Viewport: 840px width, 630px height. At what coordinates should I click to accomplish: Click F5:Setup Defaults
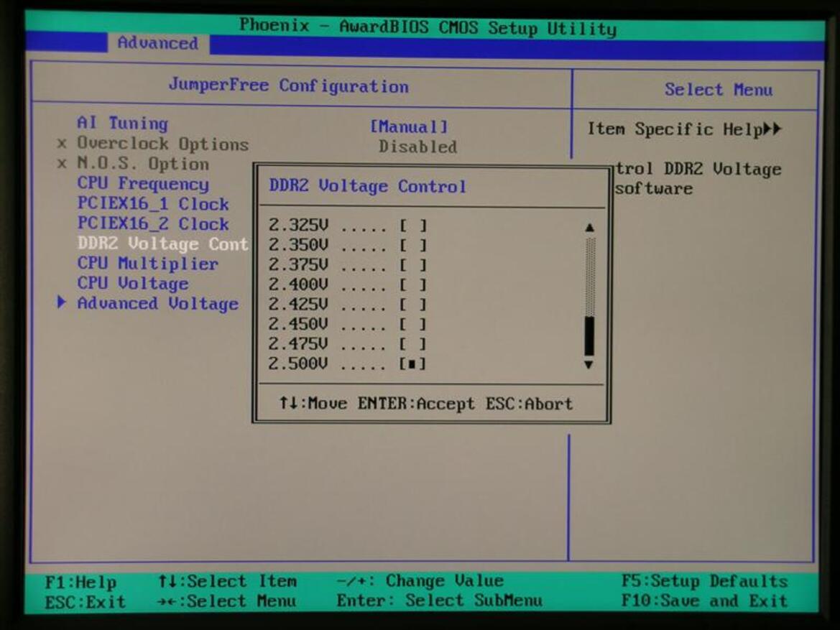tap(704, 581)
